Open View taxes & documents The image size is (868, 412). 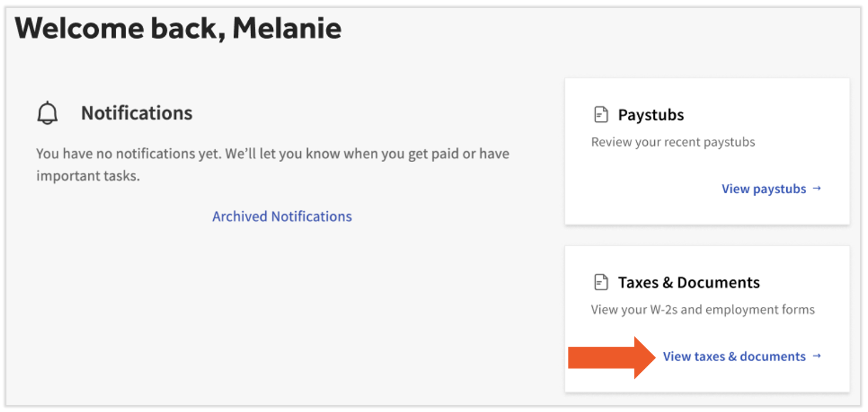click(734, 356)
